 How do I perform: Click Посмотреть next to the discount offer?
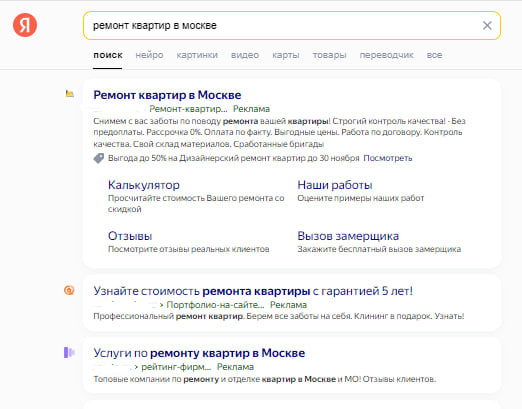pos(388,158)
